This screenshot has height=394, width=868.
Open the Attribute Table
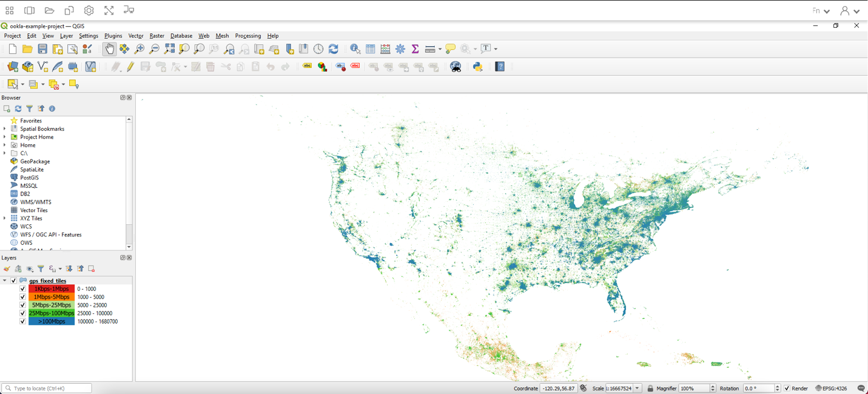tap(370, 49)
